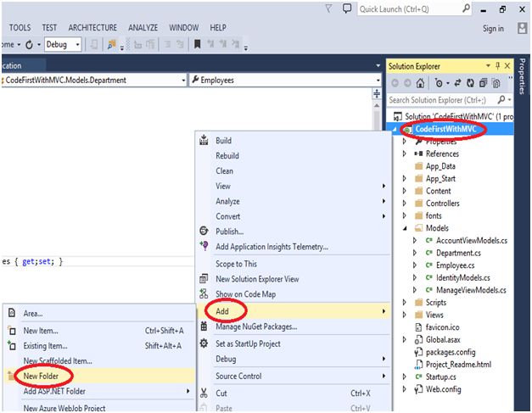532x413 pixels.
Task: Click the split editor window icon
Action: tap(377, 93)
